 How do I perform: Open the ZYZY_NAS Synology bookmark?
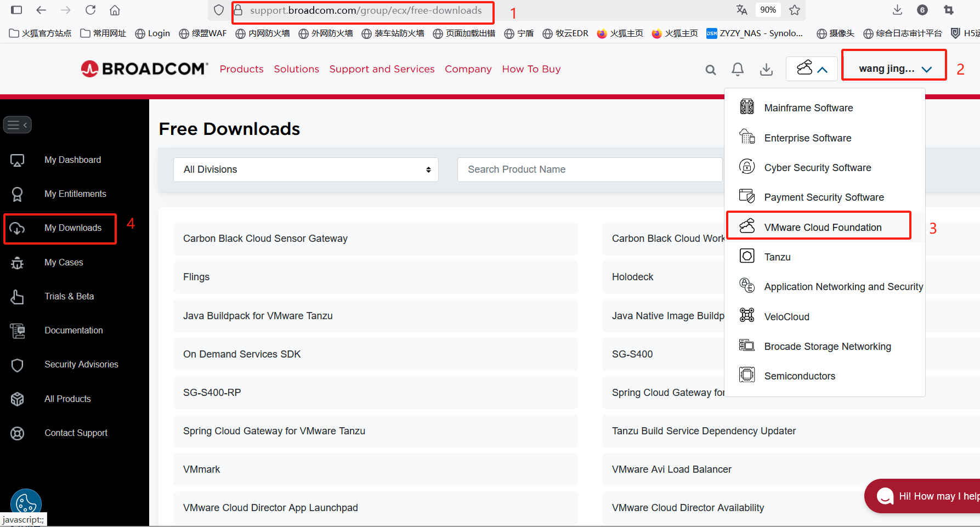tap(755, 33)
